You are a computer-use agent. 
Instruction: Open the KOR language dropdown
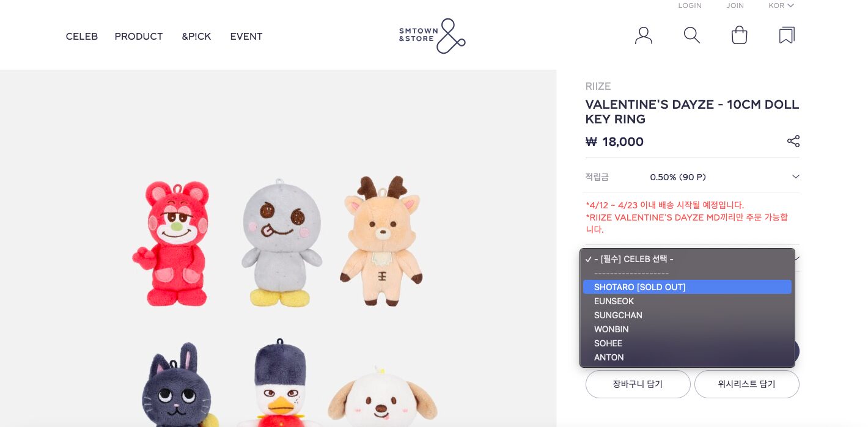781,5
